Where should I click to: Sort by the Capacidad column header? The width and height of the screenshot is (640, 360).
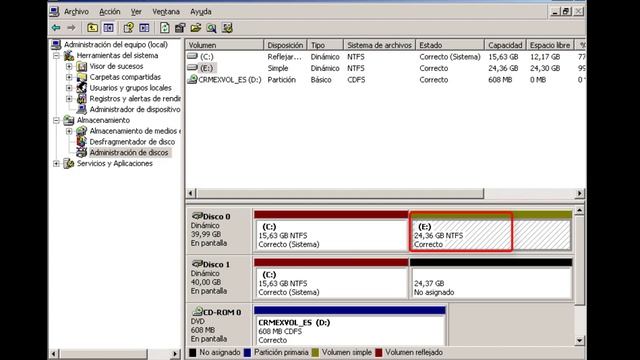[x=505, y=45]
